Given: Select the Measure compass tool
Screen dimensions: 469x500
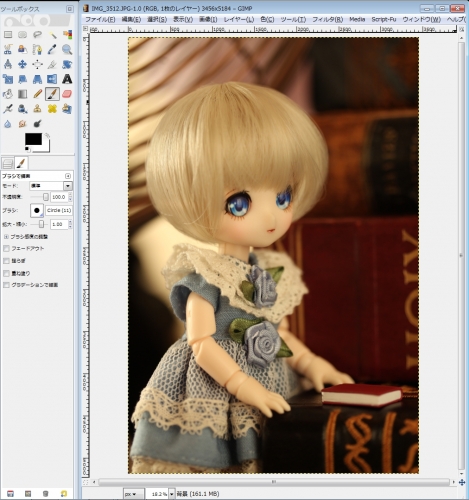Looking at the screenshot, I should click(8, 64).
